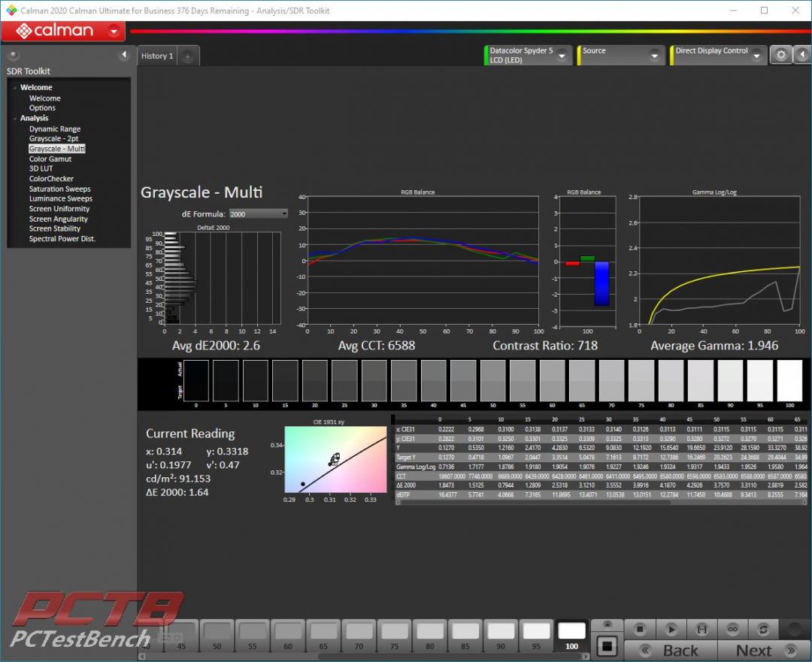Open the Calman main menu dropdown

click(114, 31)
